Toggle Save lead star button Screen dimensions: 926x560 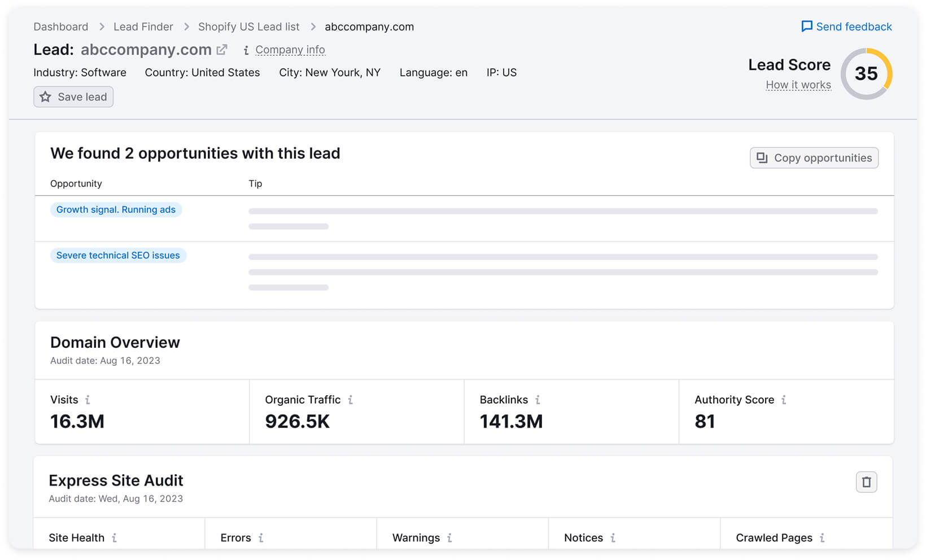[73, 97]
